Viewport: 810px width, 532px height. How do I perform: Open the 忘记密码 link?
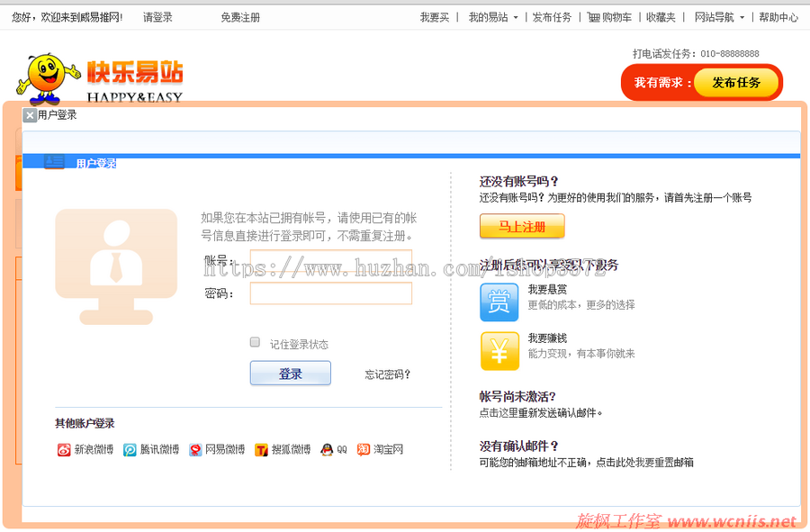point(385,374)
